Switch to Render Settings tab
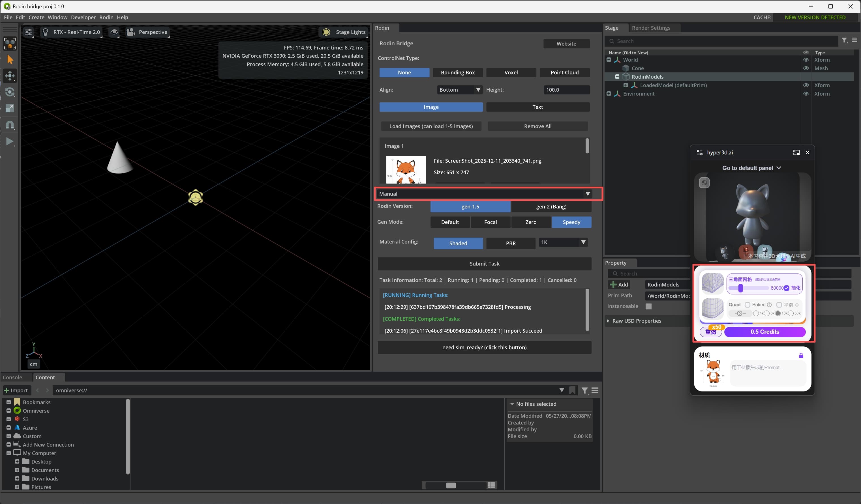The width and height of the screenshot is (861, 504). 651,28
